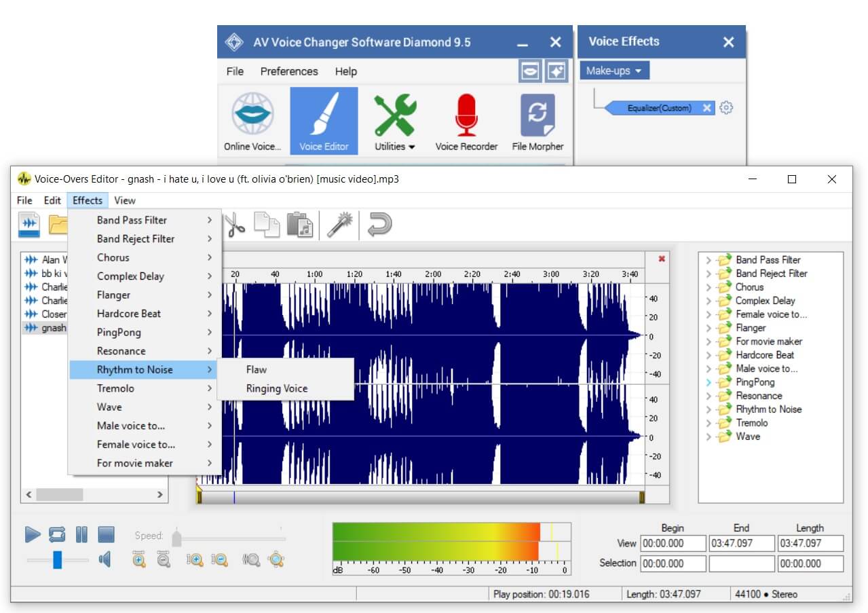The width and height of the screenshot is (868, 613).
Task: Open the Preferences menu
Action: (x=289, y=71)
